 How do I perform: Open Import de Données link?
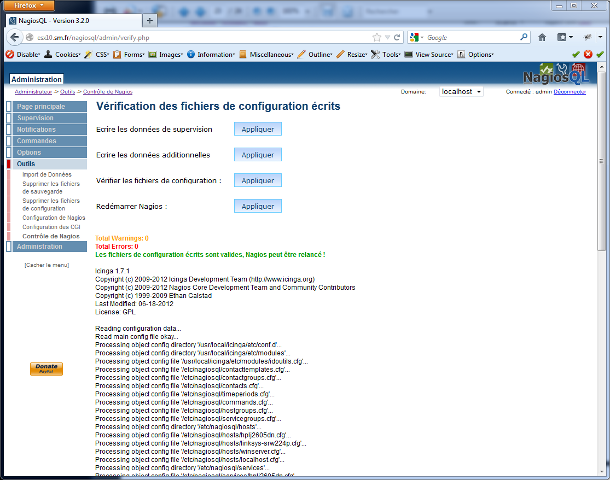pyautogui.click(x=47, y=175)
